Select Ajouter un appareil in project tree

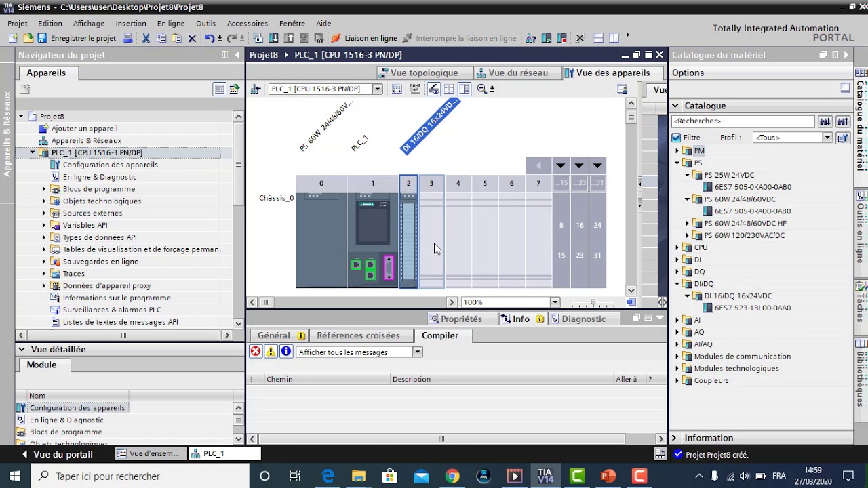(x=84, y=129)
